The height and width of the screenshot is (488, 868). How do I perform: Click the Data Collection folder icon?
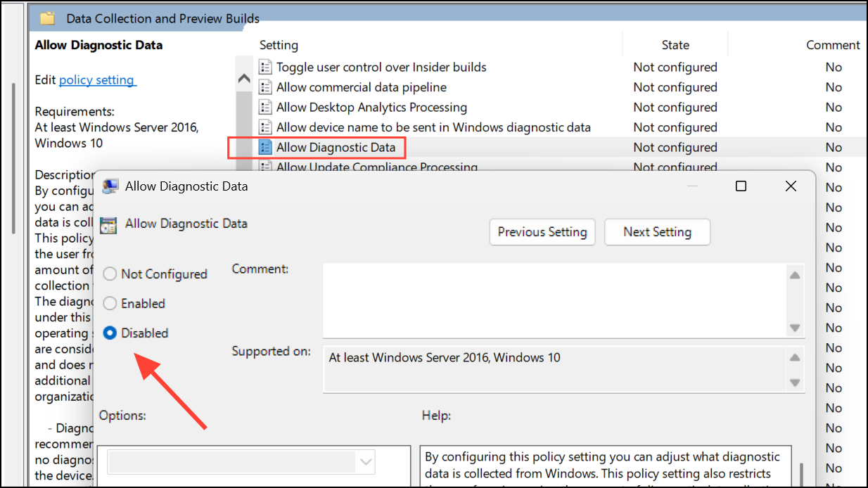pyautogui.click(x=47, y=18)
